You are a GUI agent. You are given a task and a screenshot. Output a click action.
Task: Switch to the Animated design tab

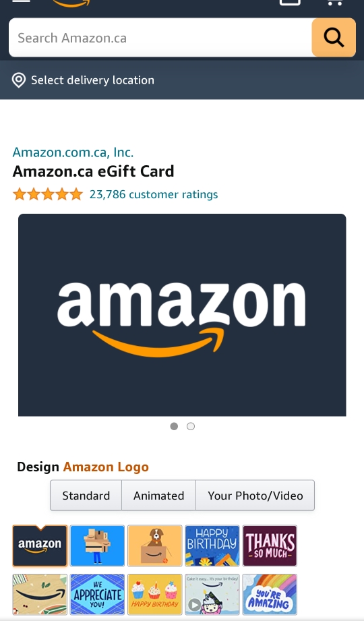(x=158, y=496)
